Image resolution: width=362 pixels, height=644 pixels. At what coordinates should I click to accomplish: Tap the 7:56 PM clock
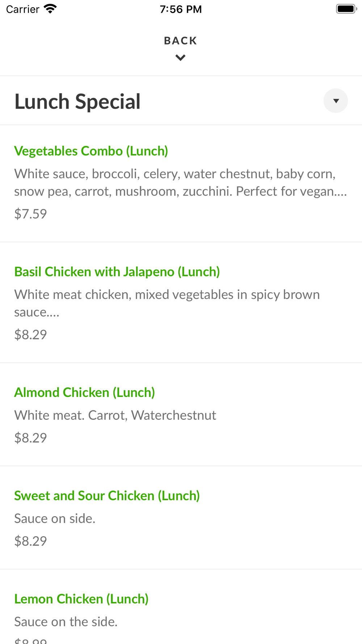tap(181, 9)
